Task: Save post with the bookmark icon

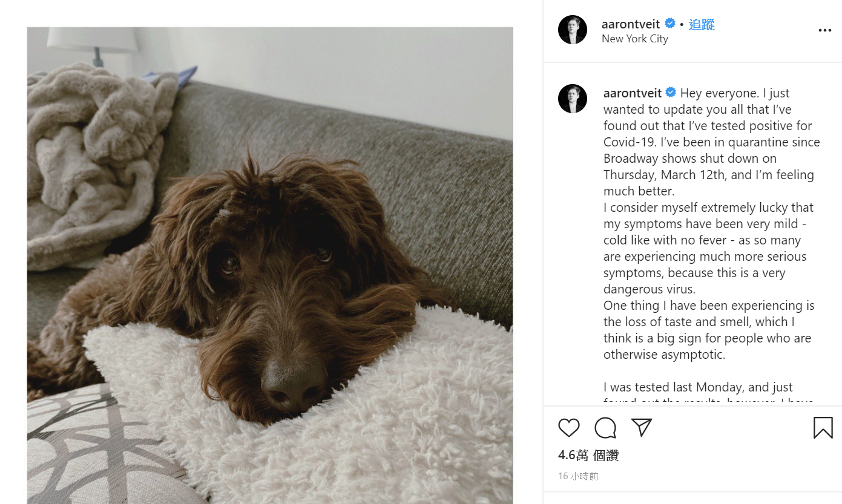Action: point(823,428)
